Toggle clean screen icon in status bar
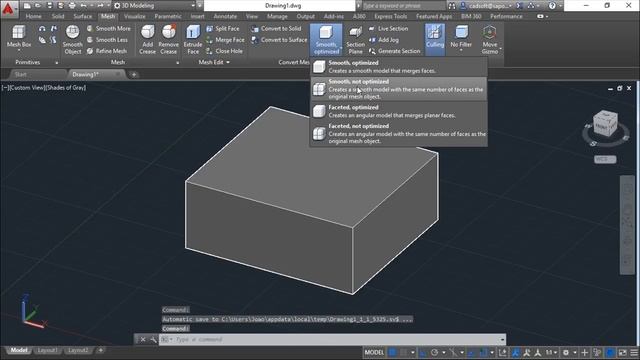Image resolution: width=640 pixels, height=360 pixels. point(622,352)
